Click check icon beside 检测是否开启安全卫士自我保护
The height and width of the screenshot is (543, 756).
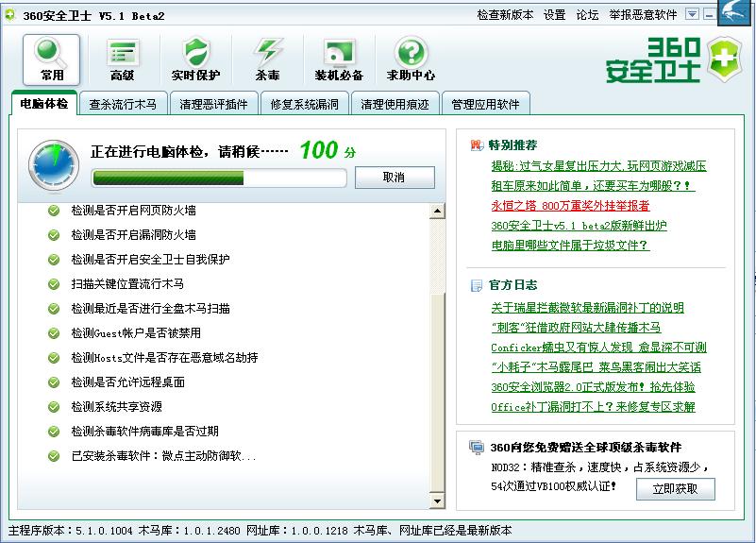(x=54, y=260)
